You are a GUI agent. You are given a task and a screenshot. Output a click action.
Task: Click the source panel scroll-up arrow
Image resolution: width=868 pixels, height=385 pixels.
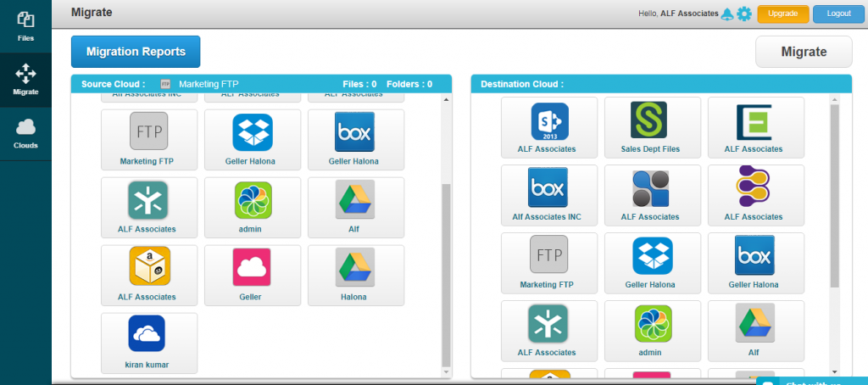point(446,100)
